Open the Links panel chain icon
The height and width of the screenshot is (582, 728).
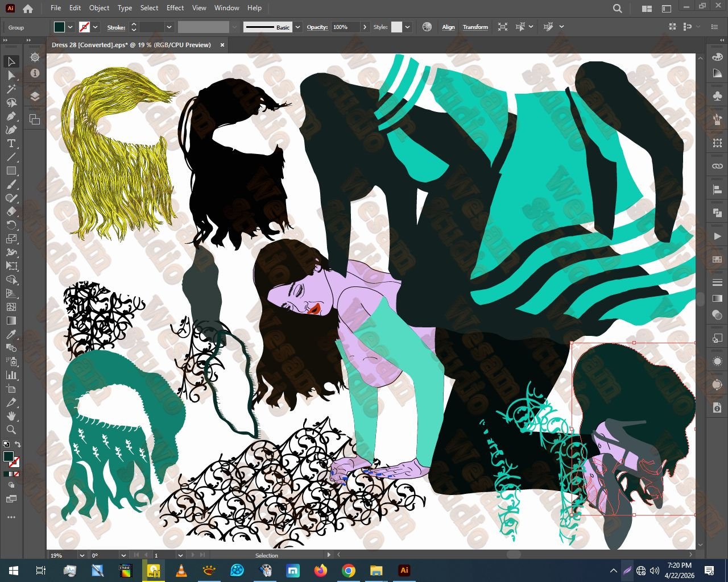point(717,166)
